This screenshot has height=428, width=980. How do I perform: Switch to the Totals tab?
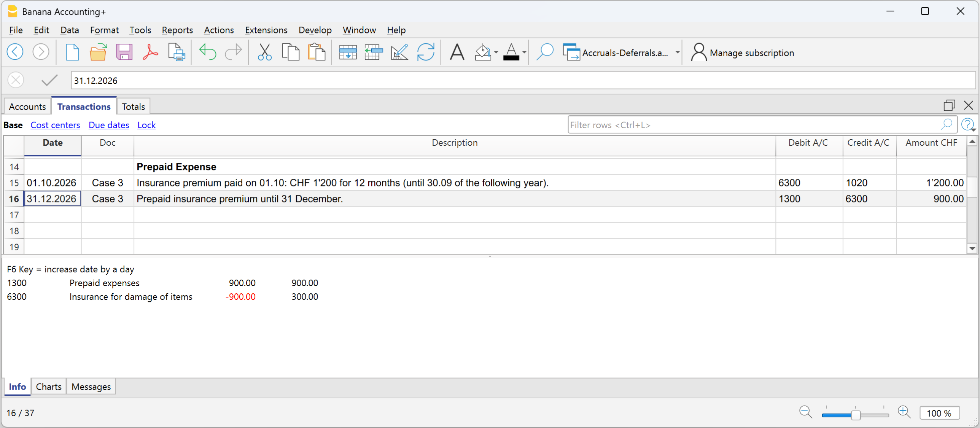[x=133, y=107]
